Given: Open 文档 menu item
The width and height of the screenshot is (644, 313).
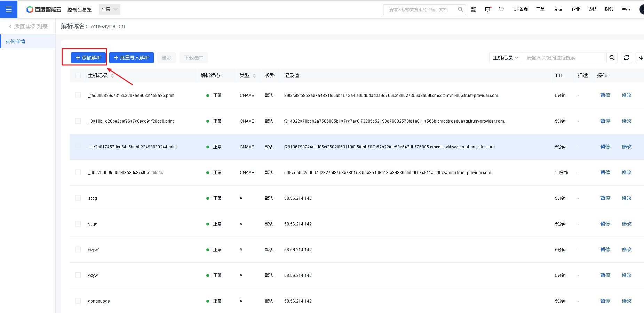Looking at the screenshot, I should [558, 9].
